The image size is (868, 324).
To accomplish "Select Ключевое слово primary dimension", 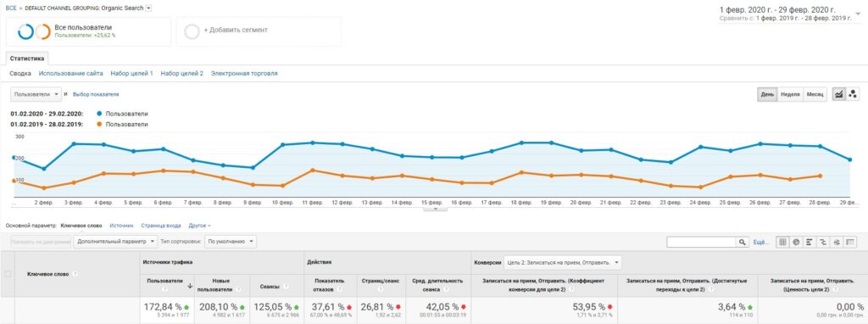I will pos(81,226).
